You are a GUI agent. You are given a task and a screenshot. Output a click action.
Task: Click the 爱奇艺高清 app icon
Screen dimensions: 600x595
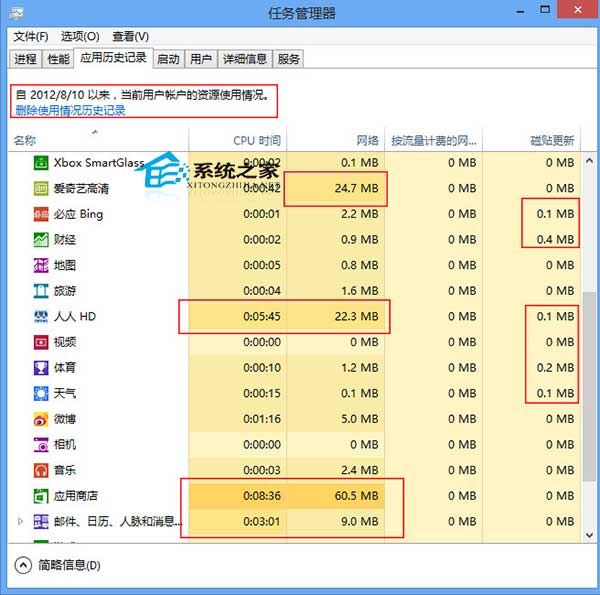pos(41,188)
